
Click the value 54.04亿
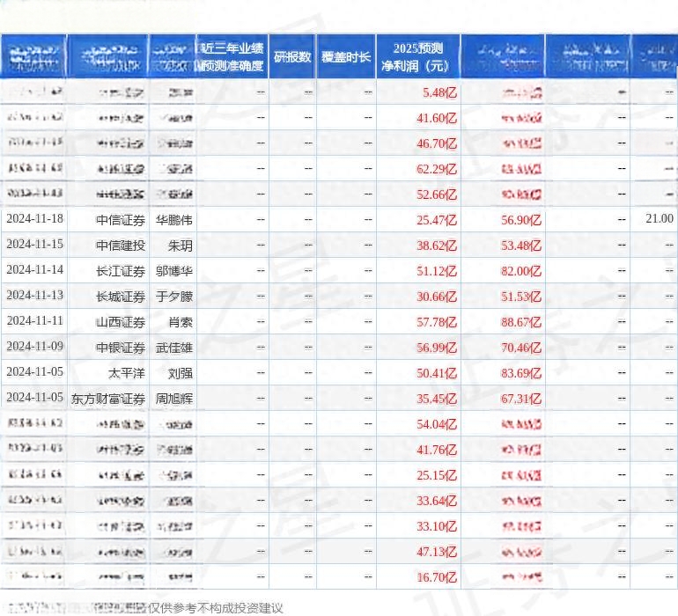coord(437,424)
